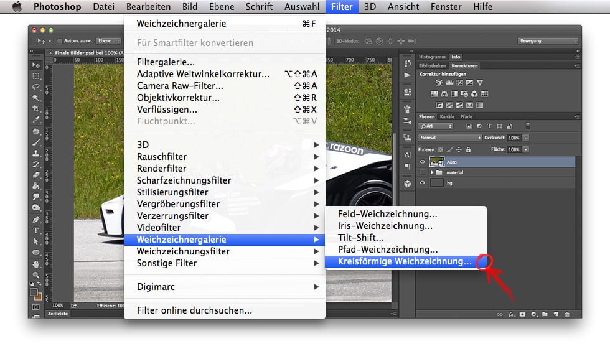Select the Zoom tool

(x=36, y=275)
